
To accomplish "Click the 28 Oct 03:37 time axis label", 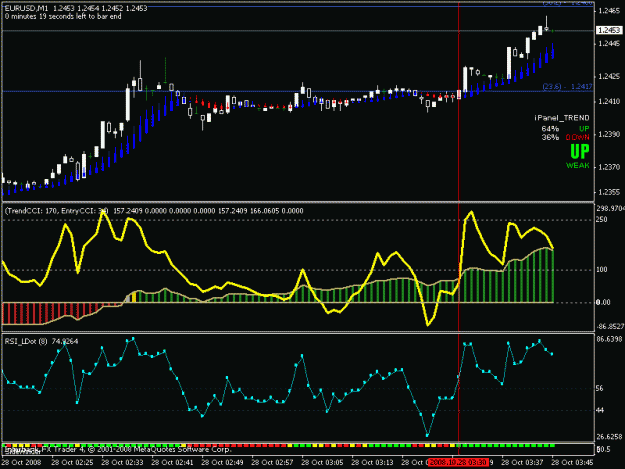I will 522,463.
